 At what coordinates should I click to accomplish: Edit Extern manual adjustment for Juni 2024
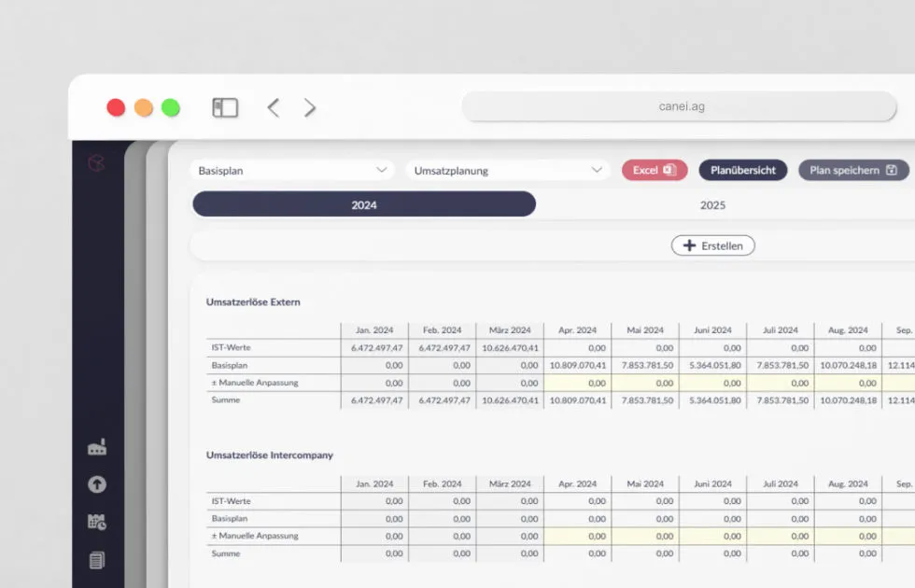coord(712,383)
